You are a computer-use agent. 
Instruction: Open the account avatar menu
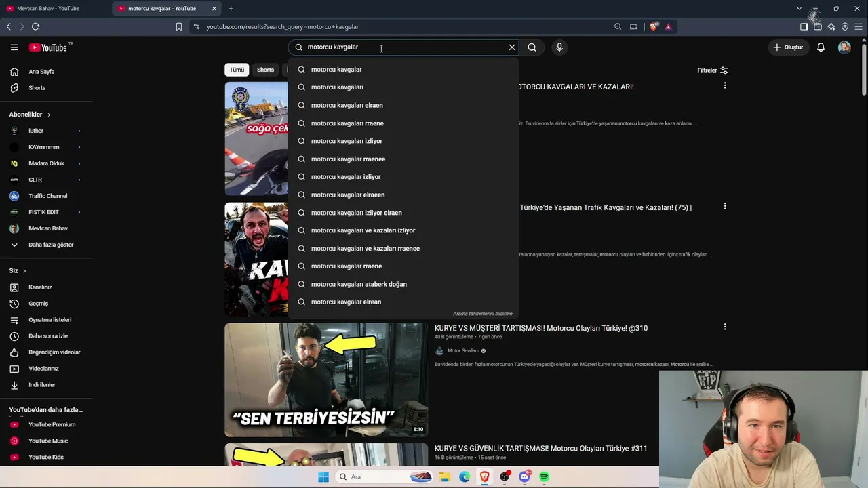(844, 47)
